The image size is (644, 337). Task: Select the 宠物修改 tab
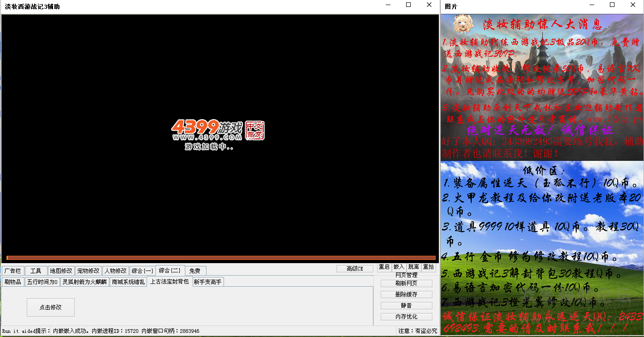88,271
